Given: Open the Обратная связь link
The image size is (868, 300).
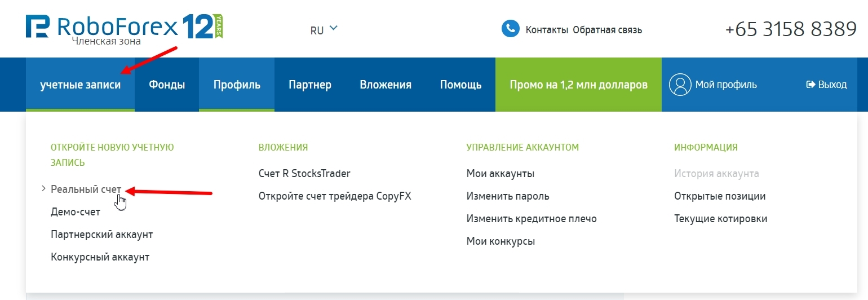Looking at the screenshot, I should coord(608,30).
